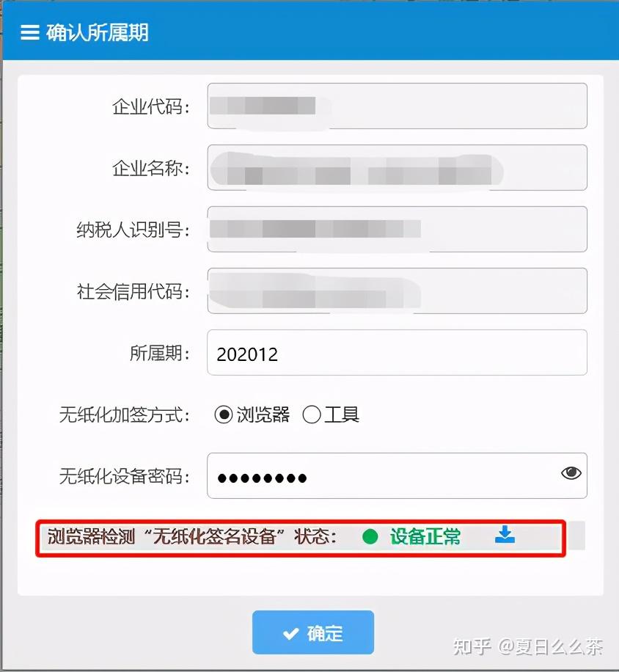Select the 浏览器 radio option
Viewport: 619px width, 672px height.
click(223, 414)
